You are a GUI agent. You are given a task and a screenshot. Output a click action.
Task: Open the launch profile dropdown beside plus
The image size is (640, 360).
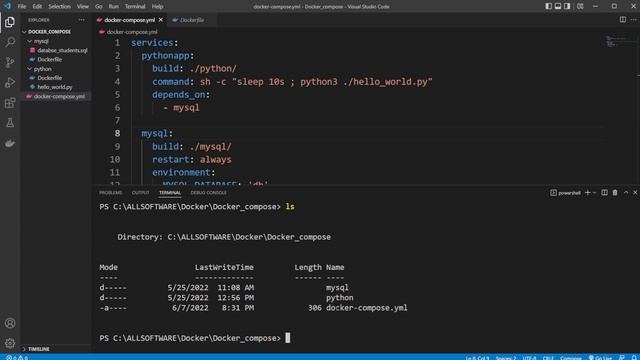click(594, 193)
